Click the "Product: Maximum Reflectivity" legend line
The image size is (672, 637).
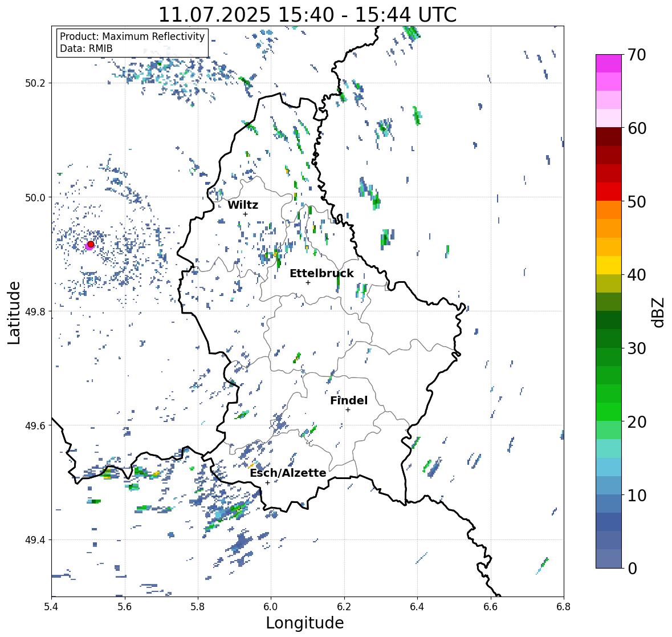click(x=132, y=36)
